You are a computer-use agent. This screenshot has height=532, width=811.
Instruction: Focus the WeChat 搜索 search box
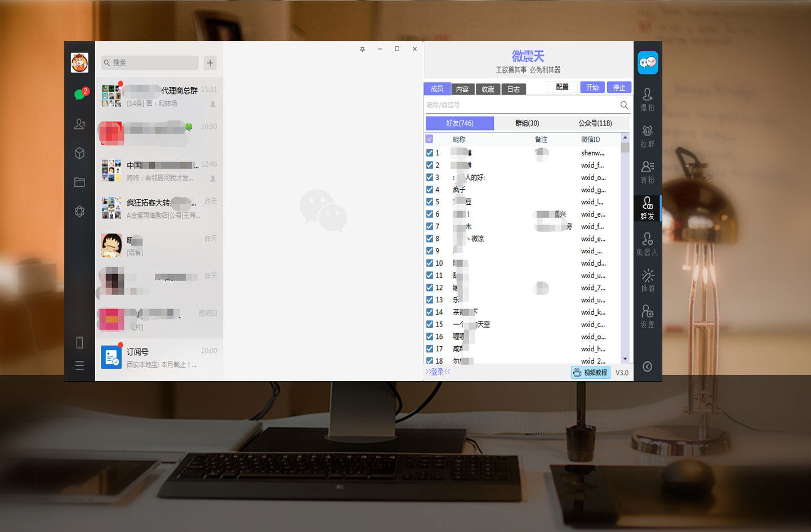150,62
